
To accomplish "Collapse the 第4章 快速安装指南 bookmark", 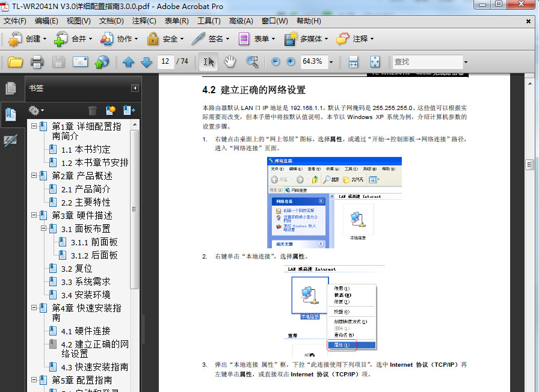I will [x=34, y=307].
